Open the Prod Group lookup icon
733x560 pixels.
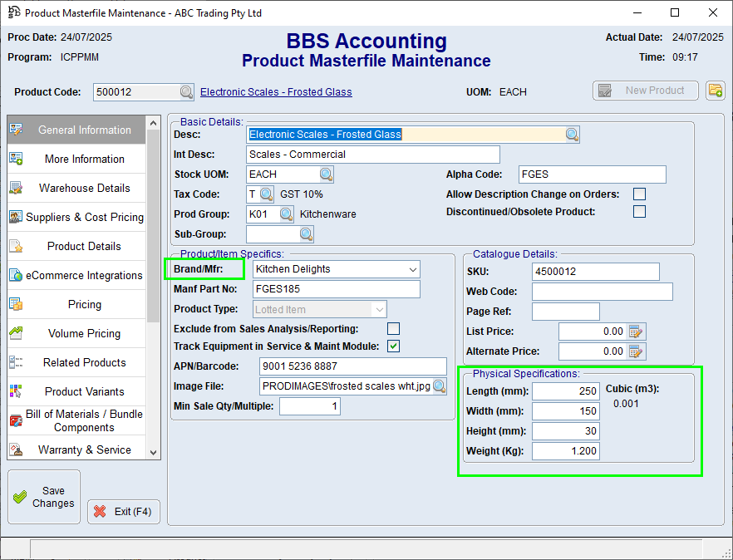[286, 214]
